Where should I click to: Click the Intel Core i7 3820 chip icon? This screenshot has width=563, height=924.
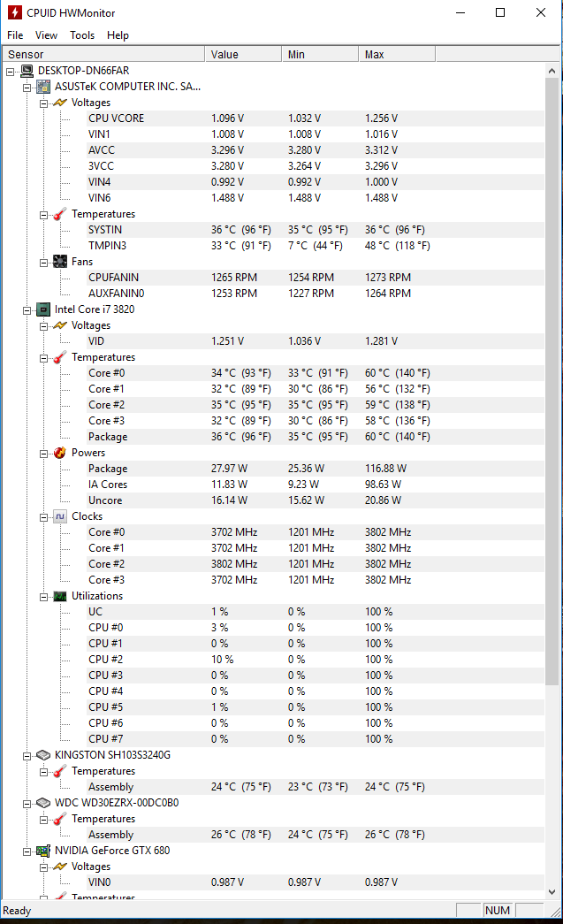(43, 309)
